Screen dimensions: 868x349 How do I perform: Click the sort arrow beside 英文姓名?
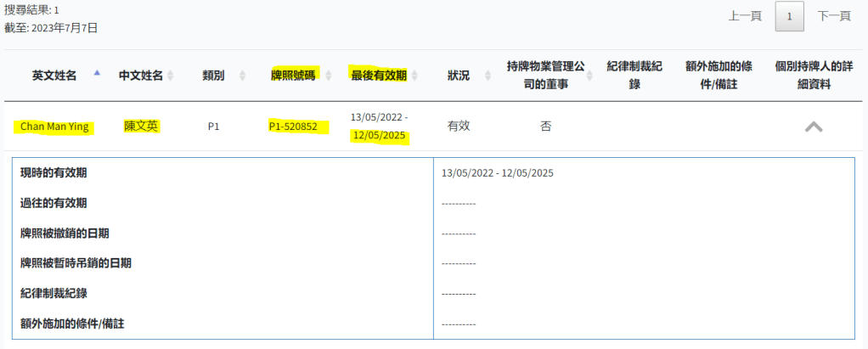(97, 75)
